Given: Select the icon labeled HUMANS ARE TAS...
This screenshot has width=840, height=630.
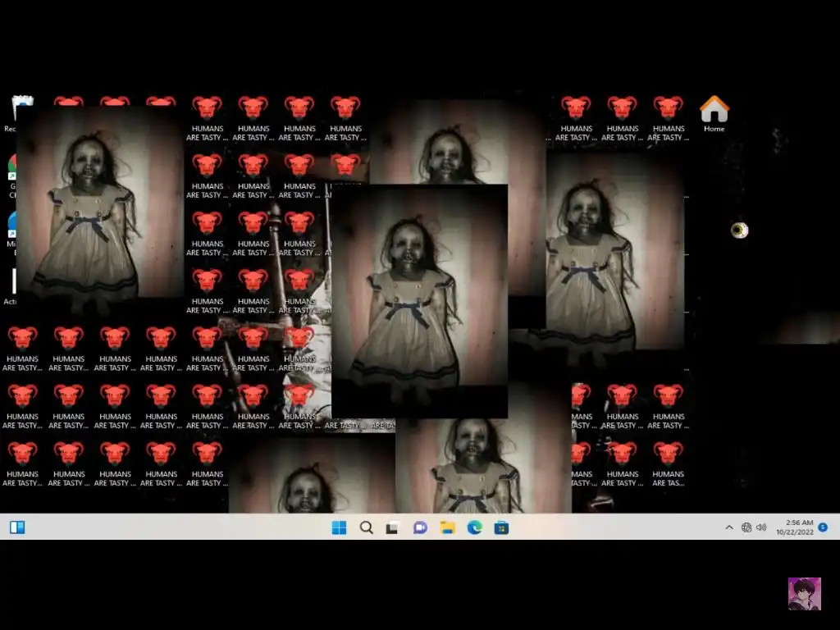Looking at the screenshot, I should coord(668,464).
